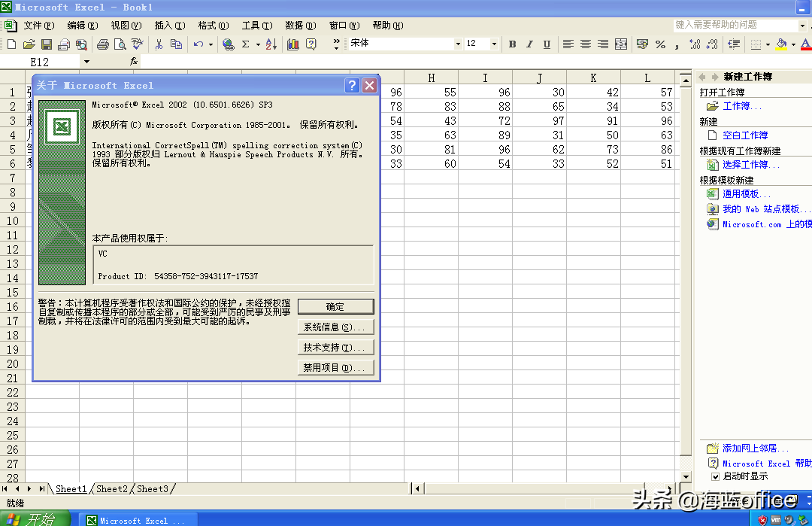Click the Print toolbar icon
The image size is (812, 526).
(x=102, y=44)
